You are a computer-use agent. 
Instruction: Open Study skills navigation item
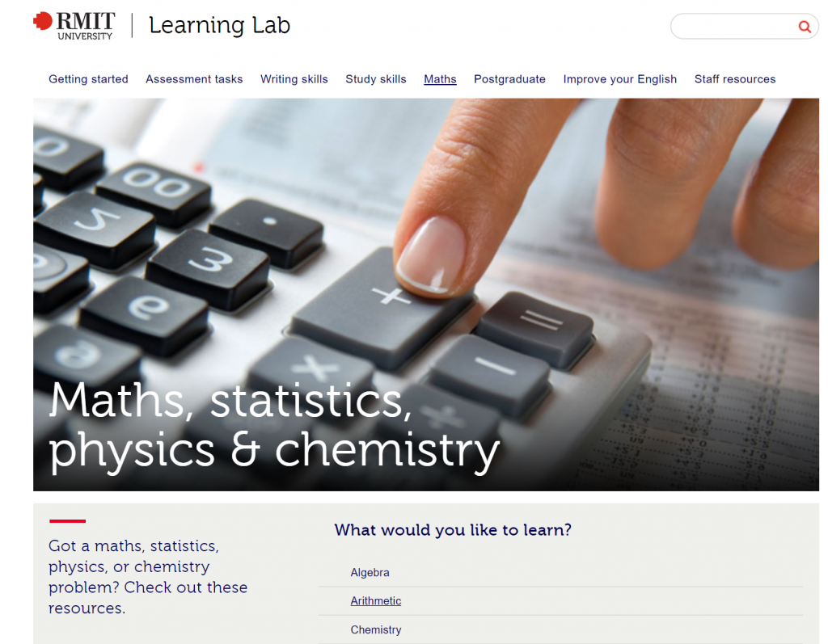[x=375, y=79]
